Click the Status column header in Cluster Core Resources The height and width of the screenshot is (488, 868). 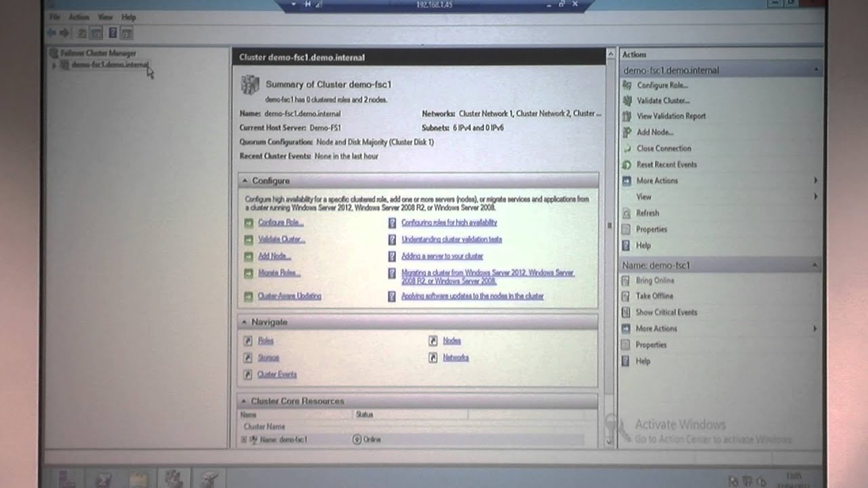click(410, 415)
